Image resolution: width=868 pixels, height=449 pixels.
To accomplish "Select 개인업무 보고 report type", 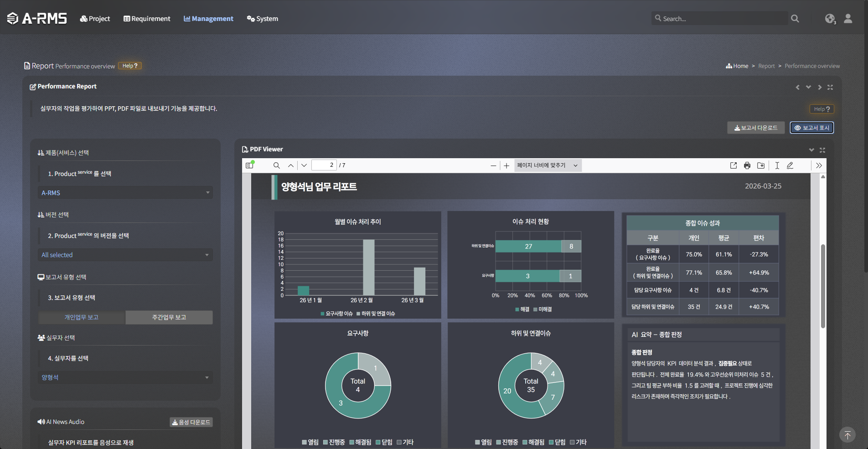I will click(82, 317).
